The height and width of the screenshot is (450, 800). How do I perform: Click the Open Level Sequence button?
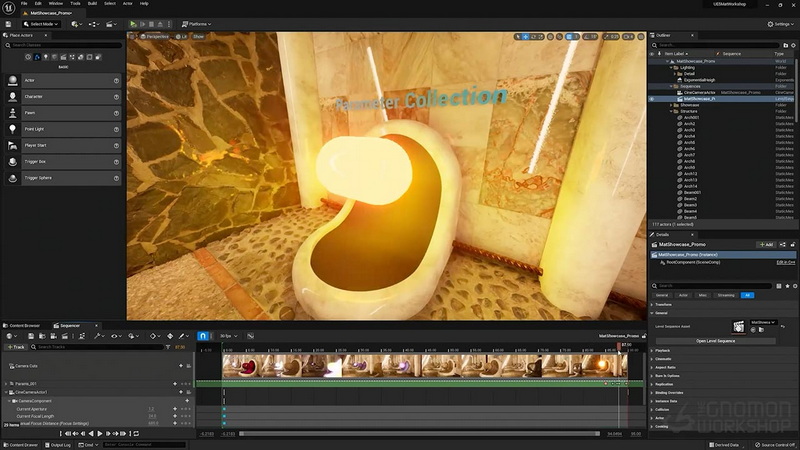click(715, 341)
